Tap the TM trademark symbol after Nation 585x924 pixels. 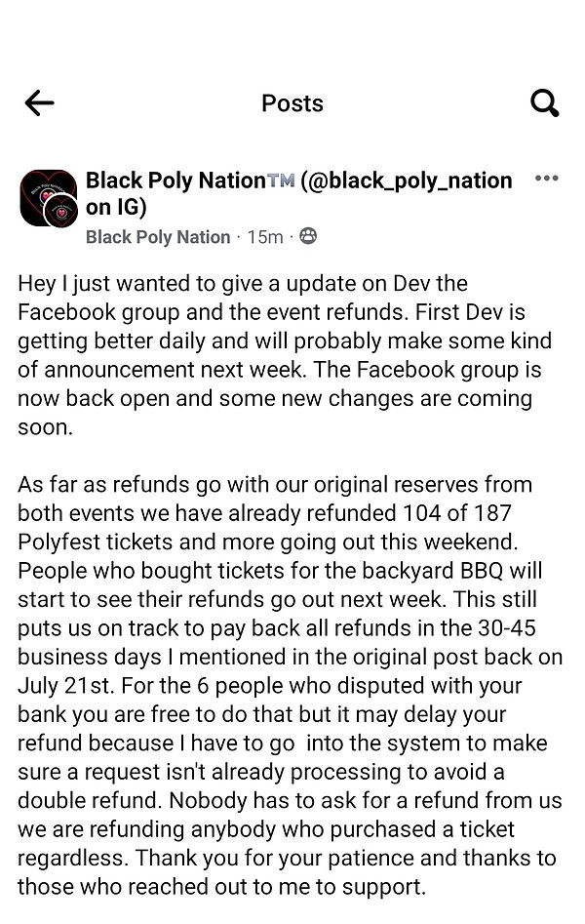pos(281,181)
